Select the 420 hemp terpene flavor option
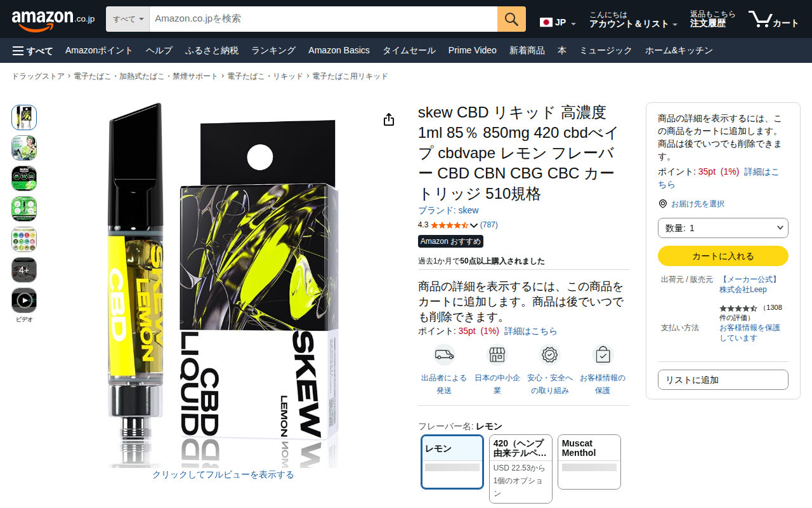 coord(521,469)
